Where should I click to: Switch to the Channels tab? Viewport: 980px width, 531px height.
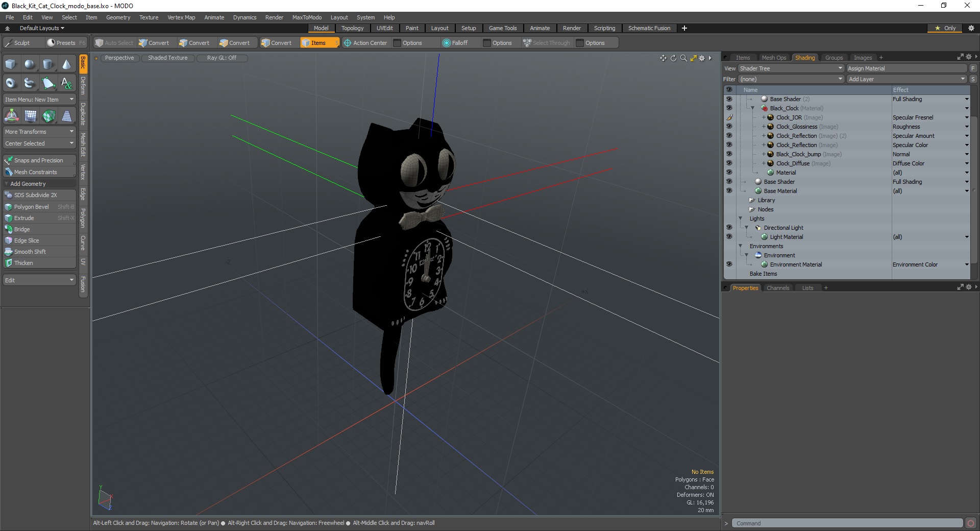point(778,288)
